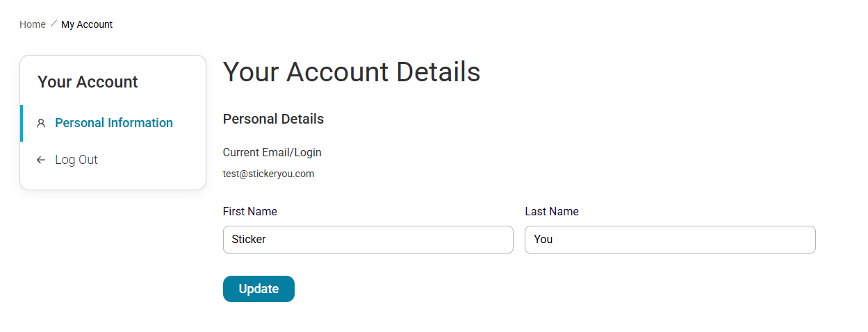
Task: Choose Log Out from the account menu
Action: click(76, 160)
